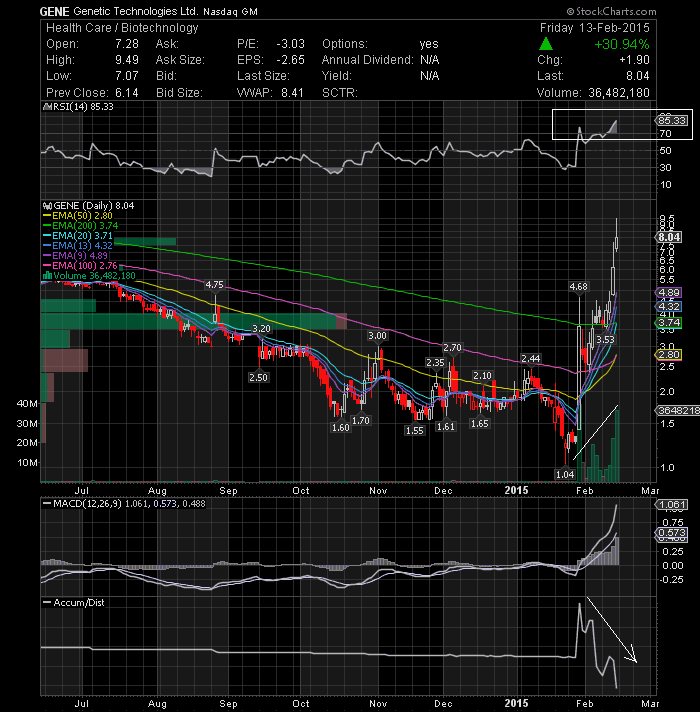Click the Accum/Dist panel label
The image size is (700, 712).
pos(79,603)
